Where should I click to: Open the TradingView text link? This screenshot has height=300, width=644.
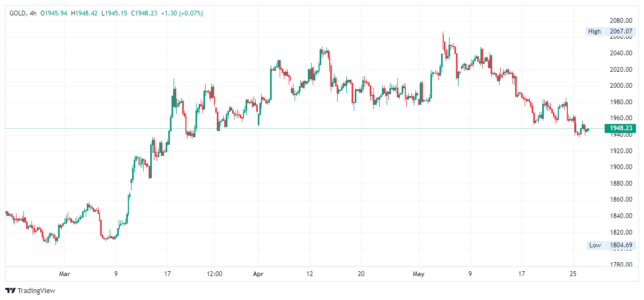click(x=36, y=290)
